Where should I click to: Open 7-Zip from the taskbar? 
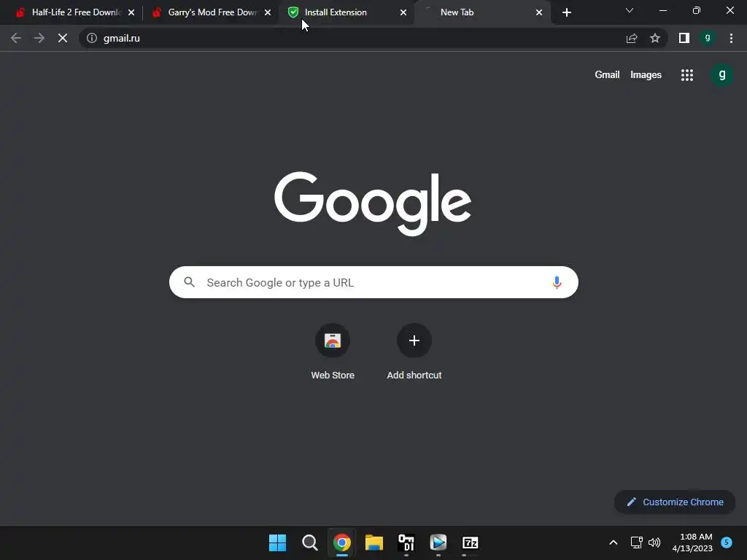point(471,542)
